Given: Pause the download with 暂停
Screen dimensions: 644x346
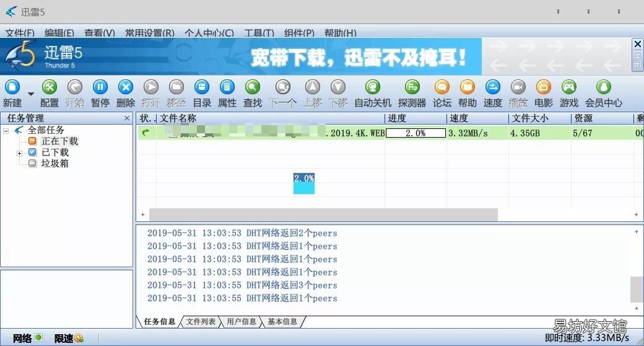Looking at the screenshot, I should 100,87.
